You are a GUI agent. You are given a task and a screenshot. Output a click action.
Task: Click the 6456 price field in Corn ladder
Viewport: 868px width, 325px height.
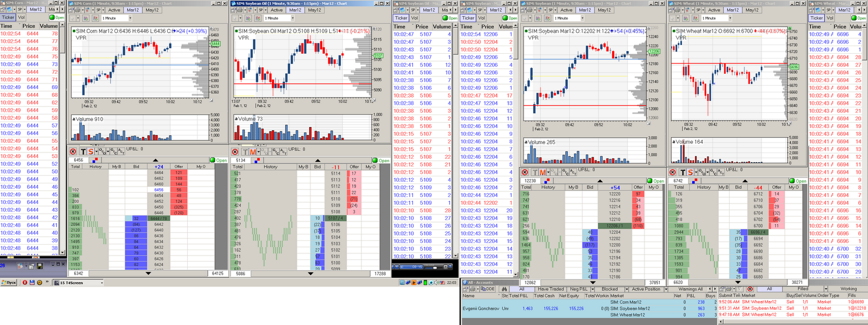click(79, 160)
